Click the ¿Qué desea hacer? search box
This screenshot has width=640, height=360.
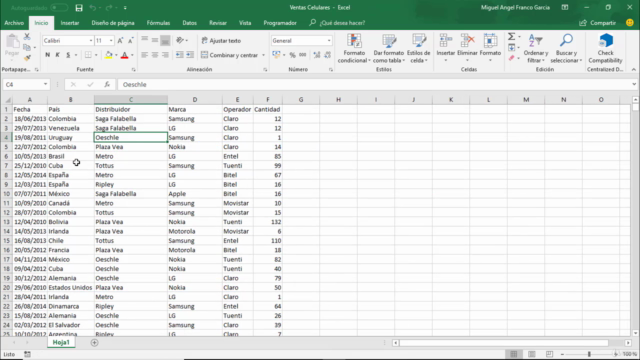(x=337, y=23)
